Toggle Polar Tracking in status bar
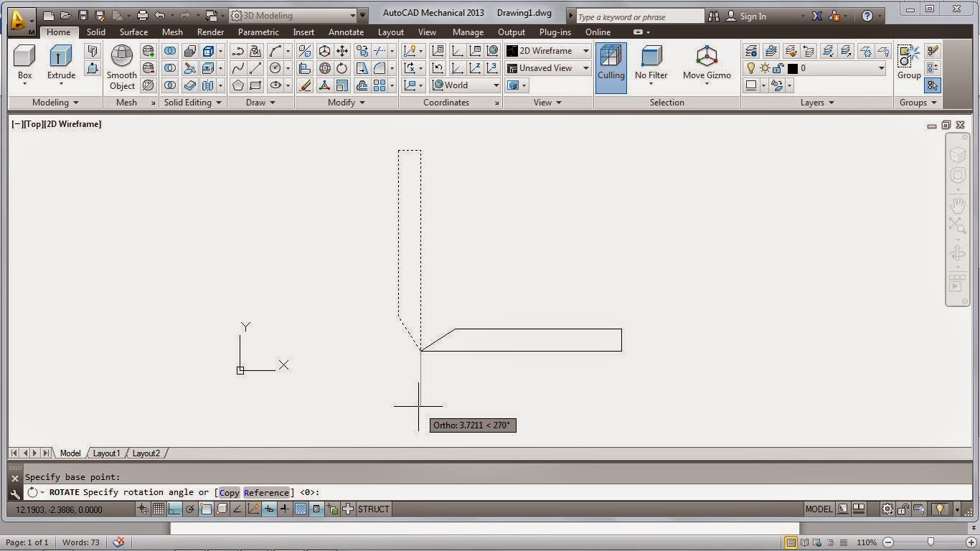980x551 pixels. [x=190, y=509]
